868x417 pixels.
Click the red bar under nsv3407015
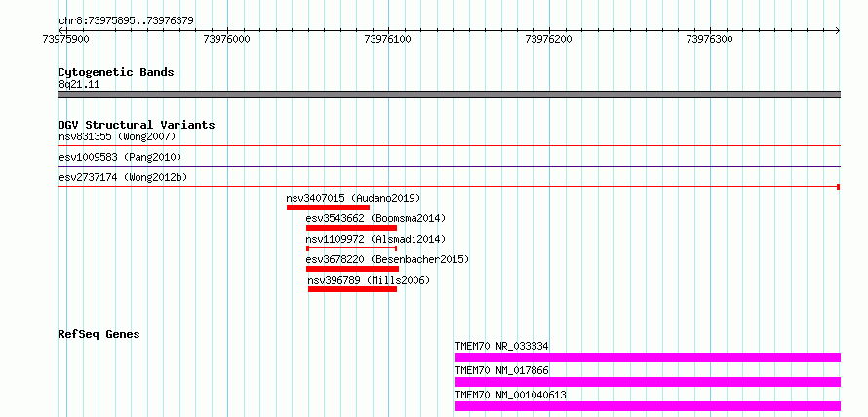tap(328, 208)
